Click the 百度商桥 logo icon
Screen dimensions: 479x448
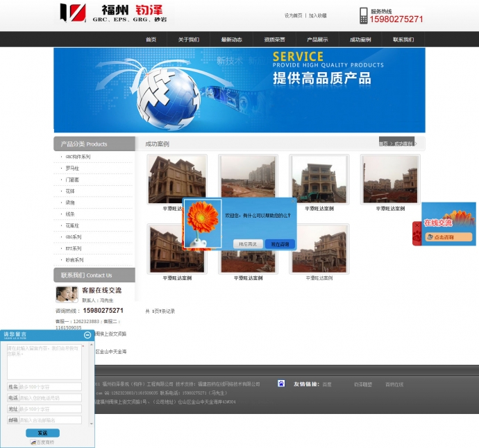pos(33,442)
